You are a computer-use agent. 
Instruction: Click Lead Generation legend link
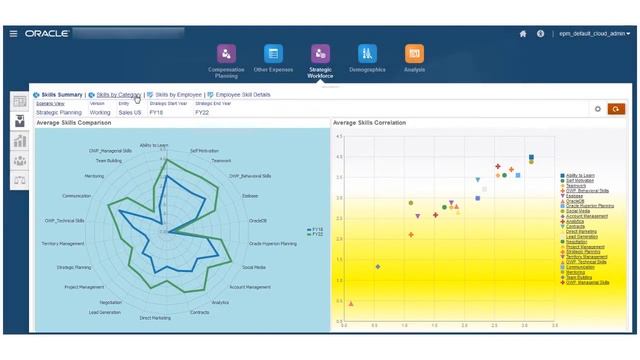pyautogui.click(x=582, y=237)
